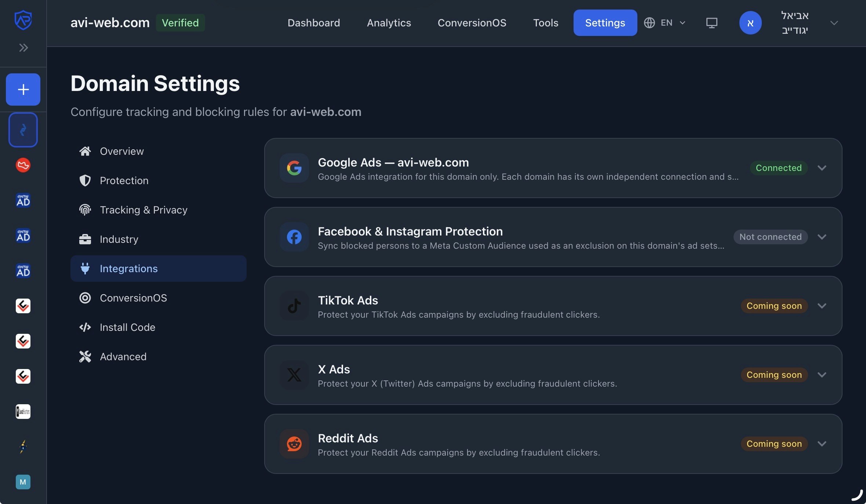
Task: Open the Analytics tab
Action: pos(389,23)
